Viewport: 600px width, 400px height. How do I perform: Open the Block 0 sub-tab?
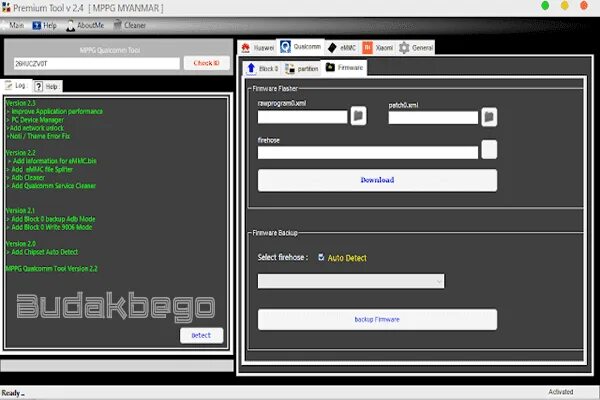coord(262,69)
